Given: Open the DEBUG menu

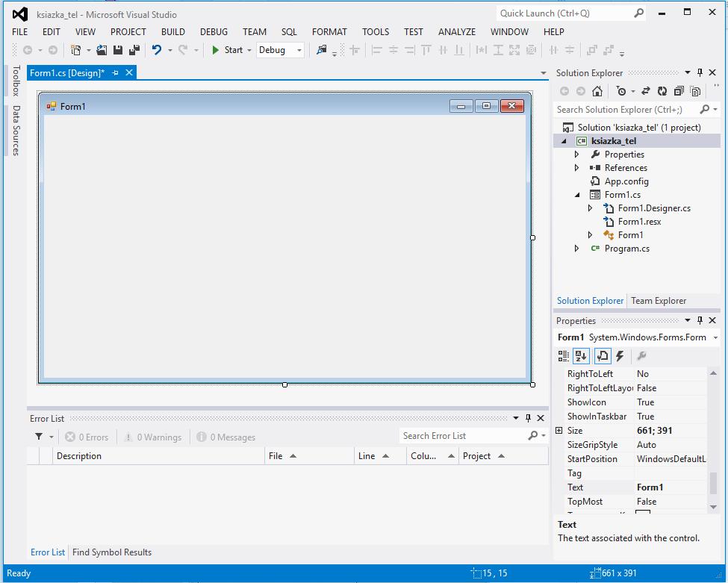Looking at the screenshot, I should pyautogui.click(x=214, y=32).
